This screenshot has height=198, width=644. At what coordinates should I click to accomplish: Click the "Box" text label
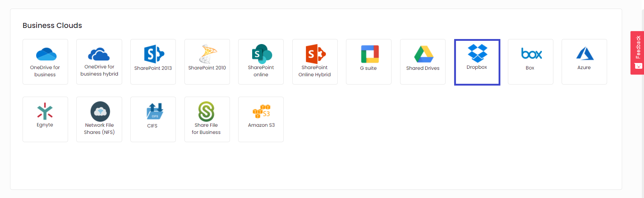coord(530,68)
